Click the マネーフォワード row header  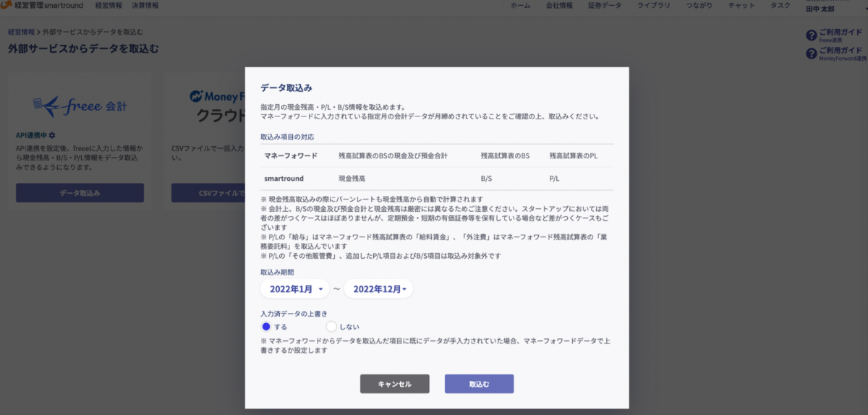[291, 155]
